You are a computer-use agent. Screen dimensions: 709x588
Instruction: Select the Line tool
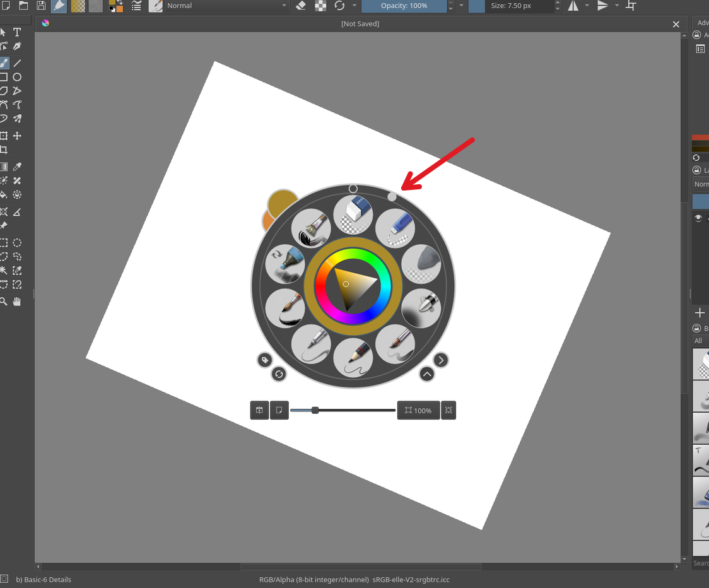pyautogui.click(x=17, y=63)
